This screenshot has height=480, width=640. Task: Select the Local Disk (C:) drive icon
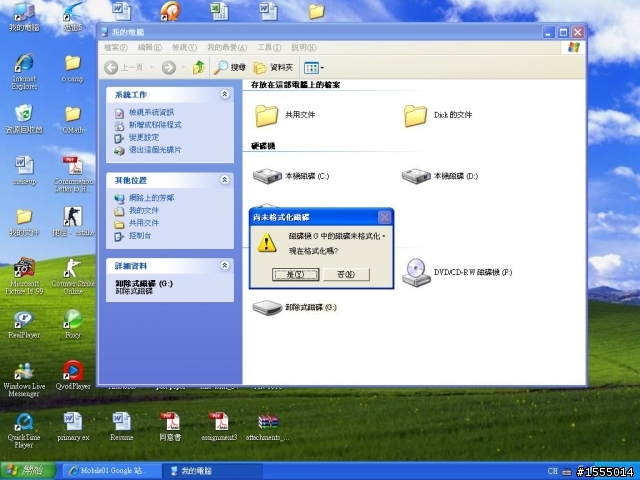267,176
